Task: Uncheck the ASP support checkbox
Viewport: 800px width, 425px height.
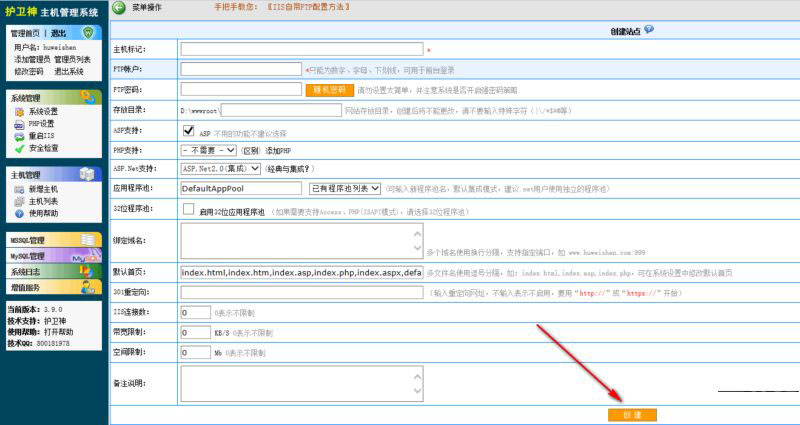Action: 188,131
